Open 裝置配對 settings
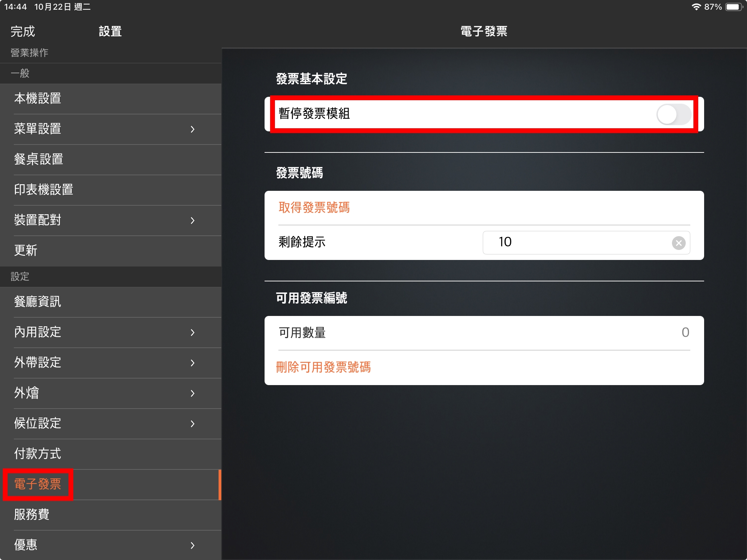Viewport: 747px width, 560px height. click(111, 221)
